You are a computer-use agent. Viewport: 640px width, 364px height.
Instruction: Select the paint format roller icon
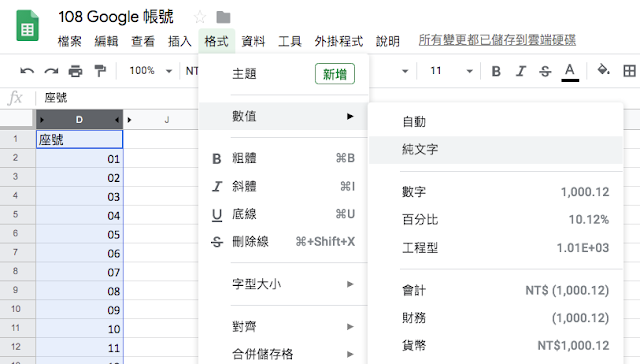(100, 71)
